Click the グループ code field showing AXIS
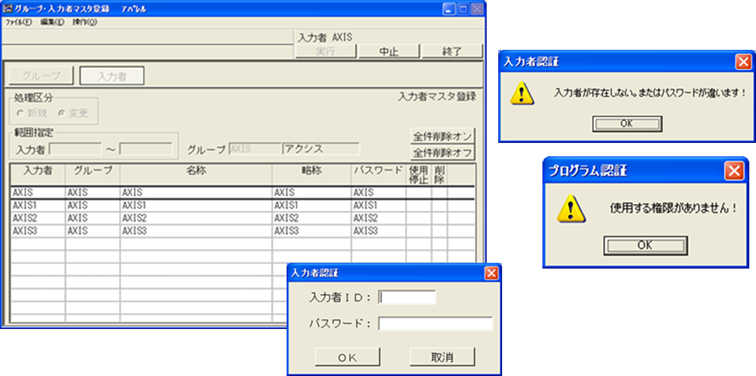 [255, 148]
